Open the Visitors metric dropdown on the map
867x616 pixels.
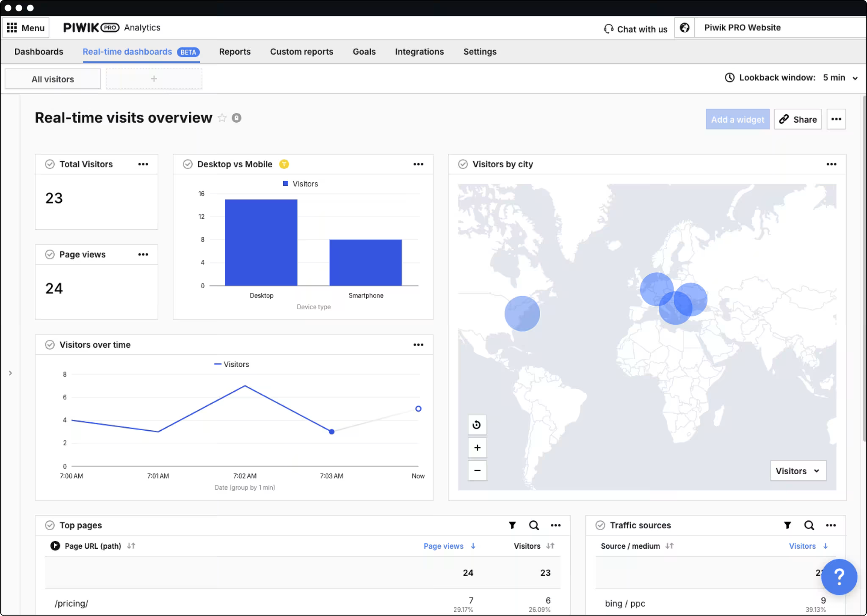pyautogui.click(x=798, y=470)
